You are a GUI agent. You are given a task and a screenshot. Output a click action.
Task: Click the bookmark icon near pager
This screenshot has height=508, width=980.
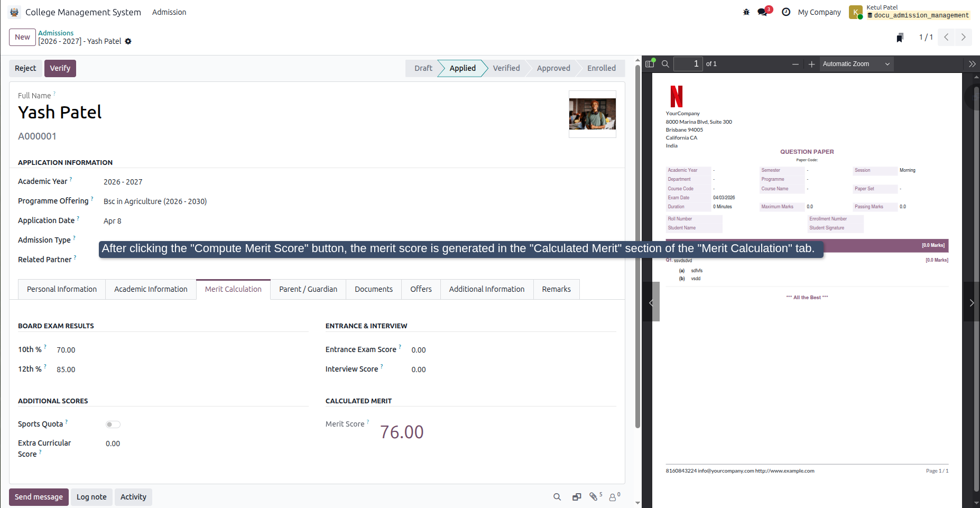pyautogui.click(x=900, y=38)
